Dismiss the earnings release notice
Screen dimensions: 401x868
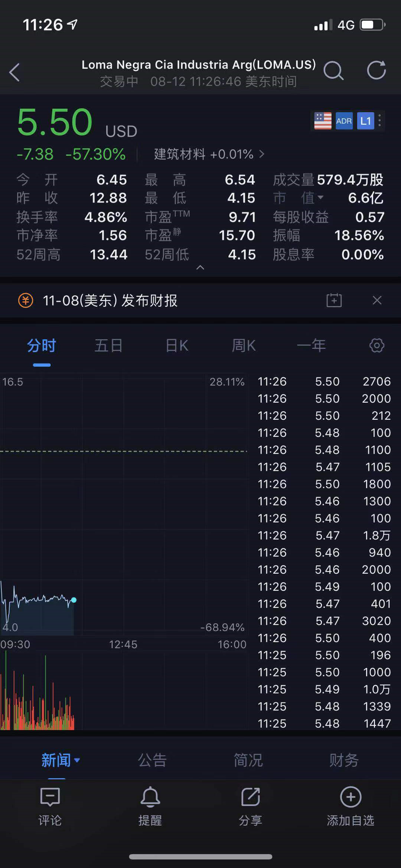[377, 300]
